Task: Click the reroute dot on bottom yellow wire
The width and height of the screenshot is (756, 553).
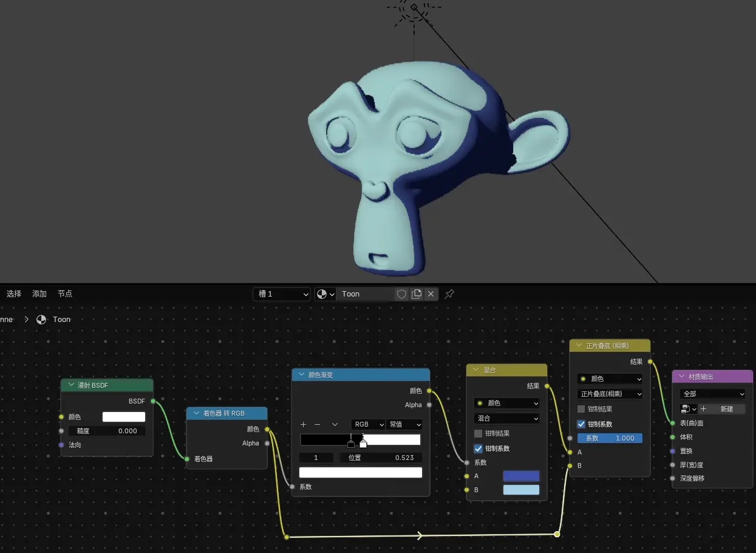Action: point(287,537)
